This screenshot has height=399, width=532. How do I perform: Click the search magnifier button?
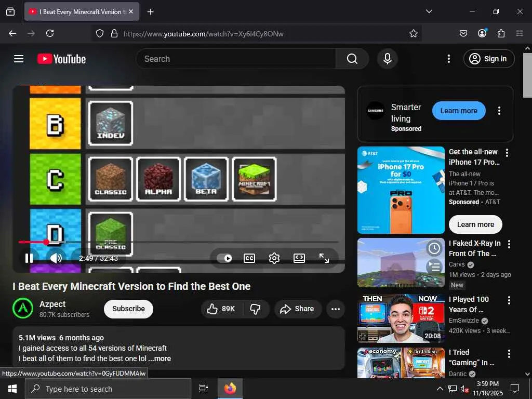[x=352, y=59]
